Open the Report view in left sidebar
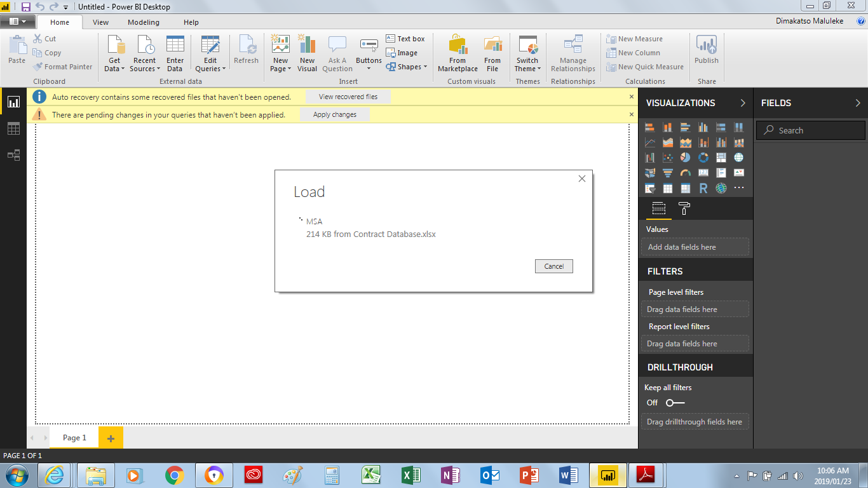 [x=13, y=102]
